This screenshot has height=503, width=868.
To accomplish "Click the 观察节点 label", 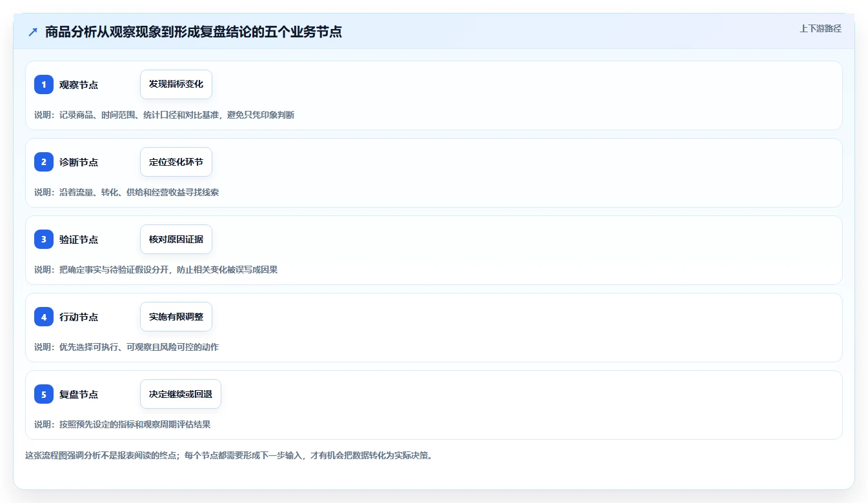I will [x=79, y=84].
